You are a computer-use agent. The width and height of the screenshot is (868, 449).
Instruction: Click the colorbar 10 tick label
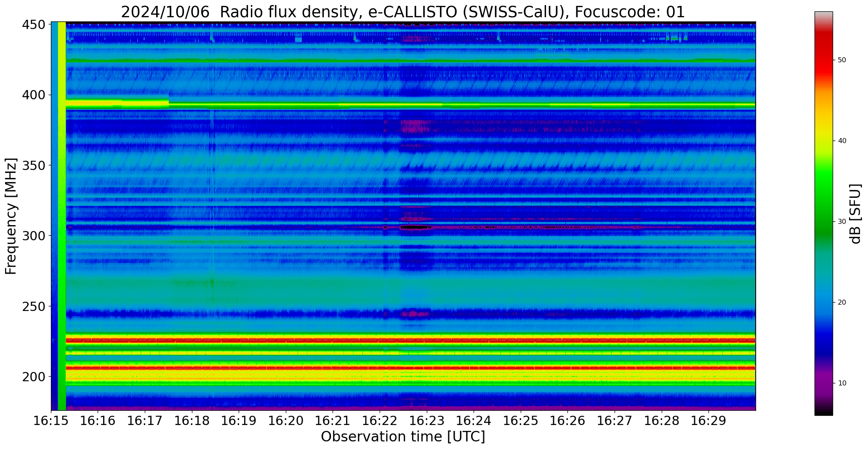[842, 383]
